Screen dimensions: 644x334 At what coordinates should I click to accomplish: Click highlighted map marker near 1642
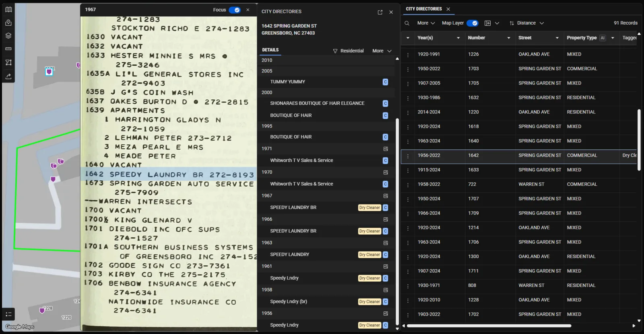pyautogui.click(x=49, y=72)
